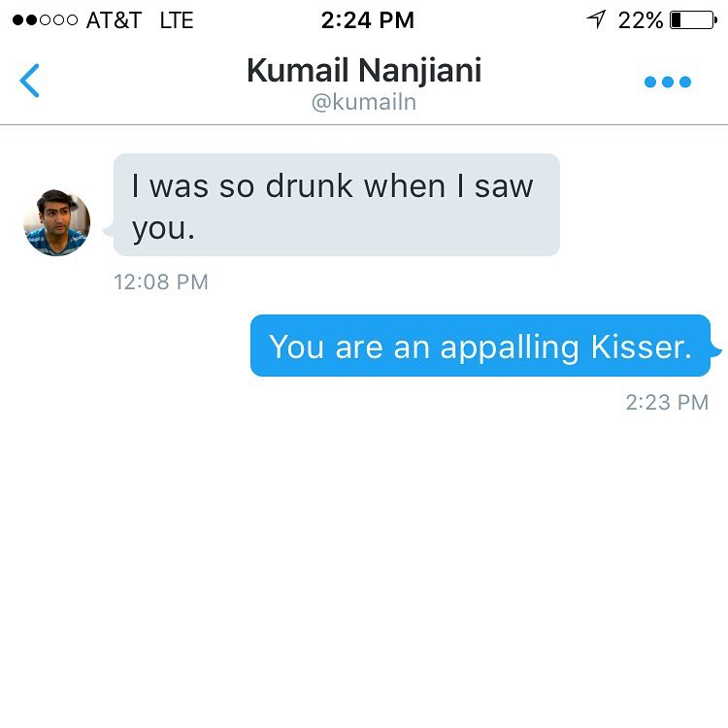The image size is (728, 728).
Task: Tap the 12:08 PM timestamp
Action: pos(161,282)
